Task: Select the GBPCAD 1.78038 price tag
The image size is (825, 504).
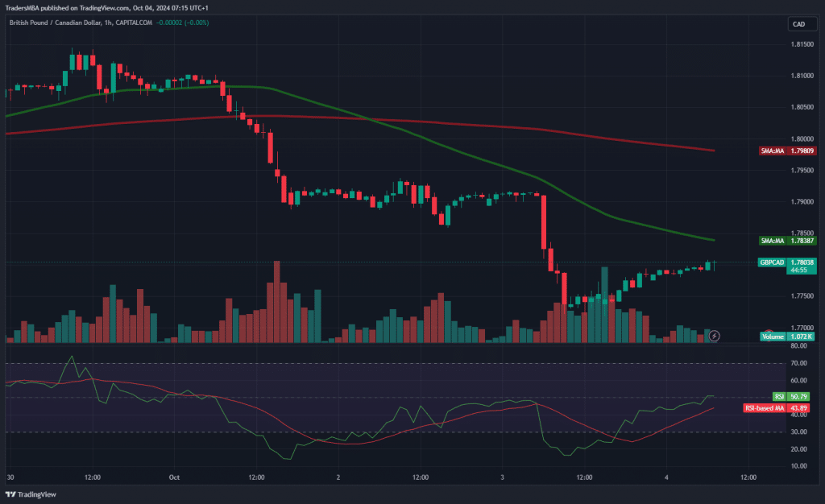Action: pyautogui.click(x=787, y=262)
